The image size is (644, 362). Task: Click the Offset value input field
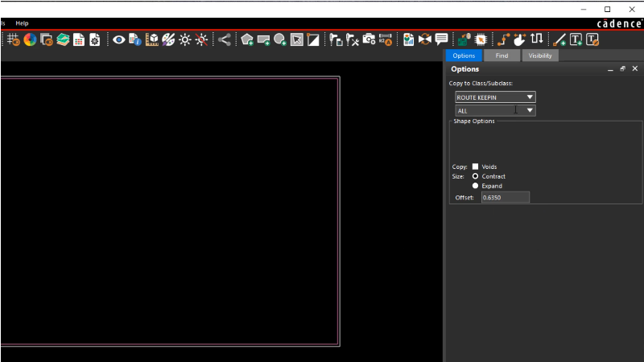coord(505,197)
